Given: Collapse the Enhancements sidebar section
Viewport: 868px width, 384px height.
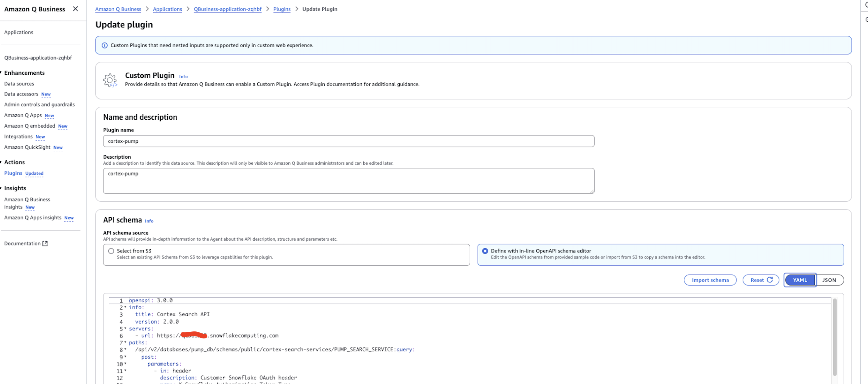Looking at the screenshot, I should 1,73.
